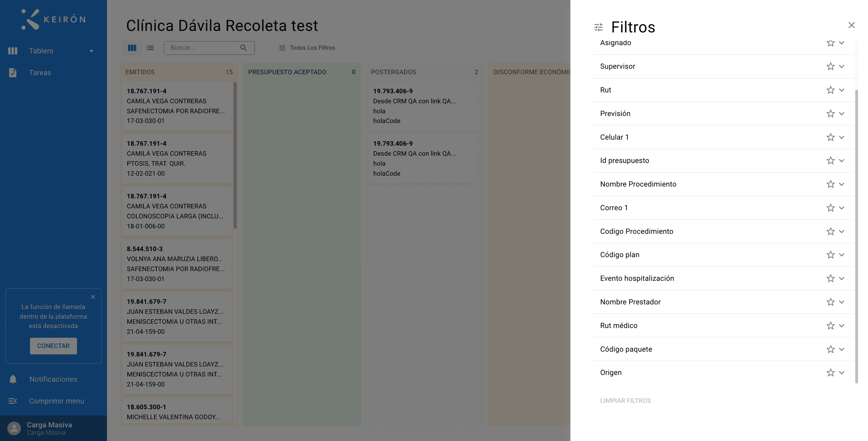Click the Carga Masiva user avatar

(x=14, y=429)
